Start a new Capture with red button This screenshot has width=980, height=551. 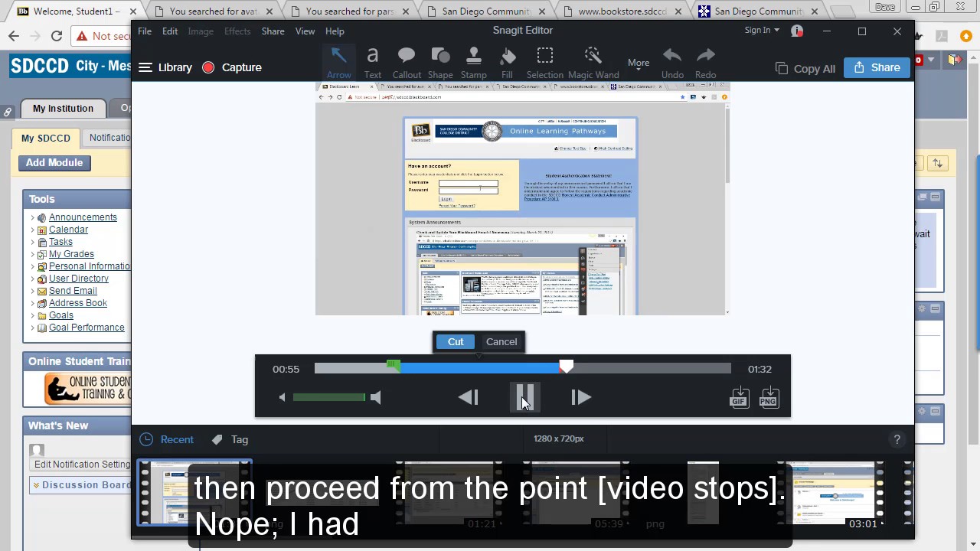232,67
